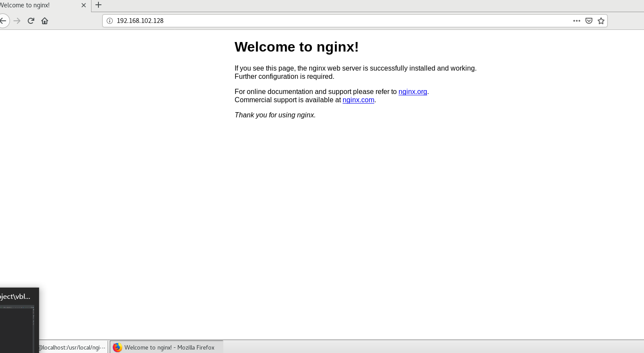644x353 pixels.
Task: Click 'Further configuration is required.' text
Action: pyautogui.click(x=284, y=77)
